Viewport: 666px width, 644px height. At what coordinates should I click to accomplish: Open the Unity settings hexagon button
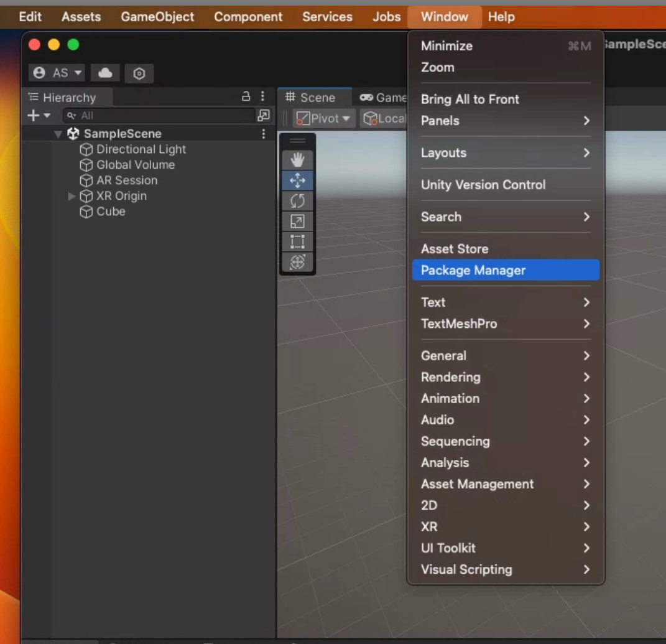coord(139,73)
